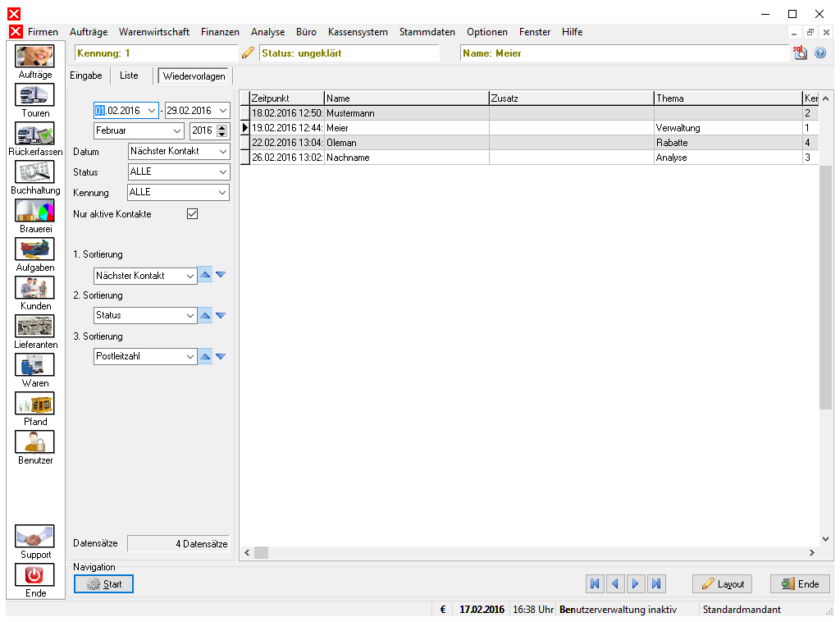Open the Rückerfassen sidebar icon
This screenshot has width=840, height=622.
coord(34,134)
